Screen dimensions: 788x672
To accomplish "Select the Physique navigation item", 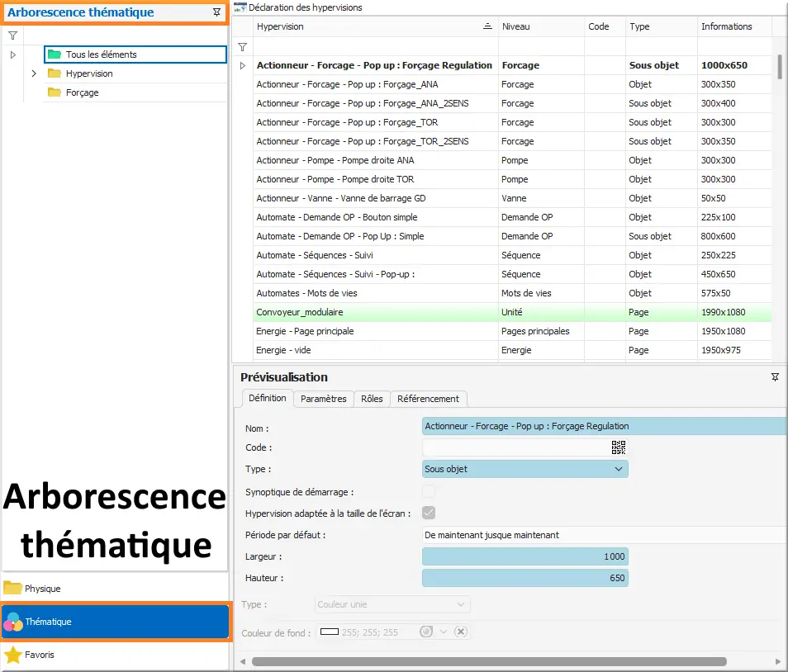I will pyautogui.click(x=115, y=588).
